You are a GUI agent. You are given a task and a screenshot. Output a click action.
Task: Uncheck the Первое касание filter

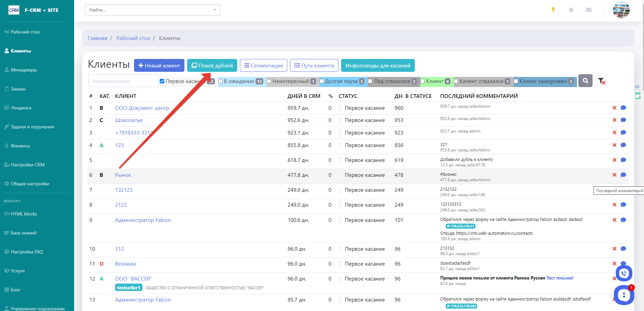[162, 81]
